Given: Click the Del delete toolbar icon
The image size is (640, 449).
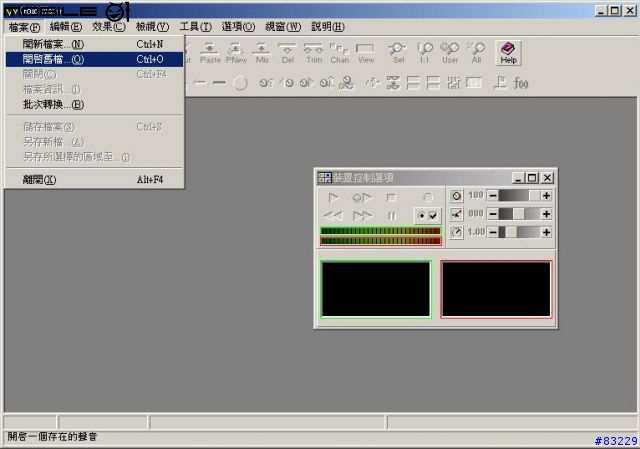Looking at the screenshot, I should (287, 53).
